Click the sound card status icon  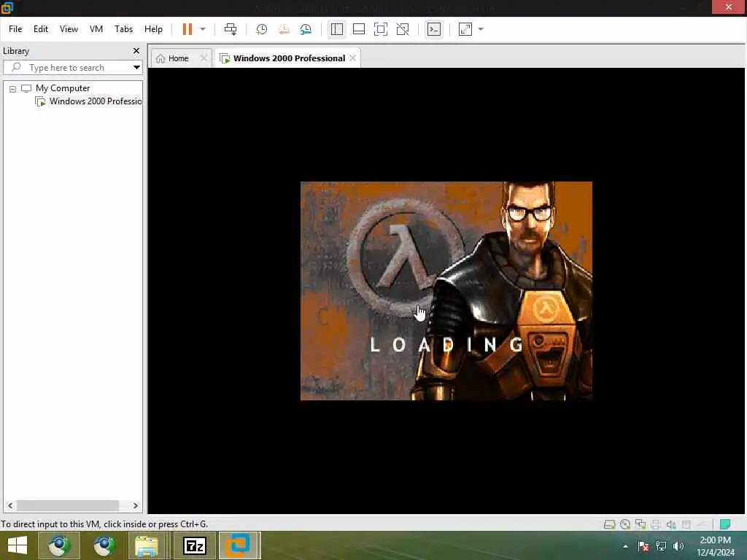click(671, 524)
